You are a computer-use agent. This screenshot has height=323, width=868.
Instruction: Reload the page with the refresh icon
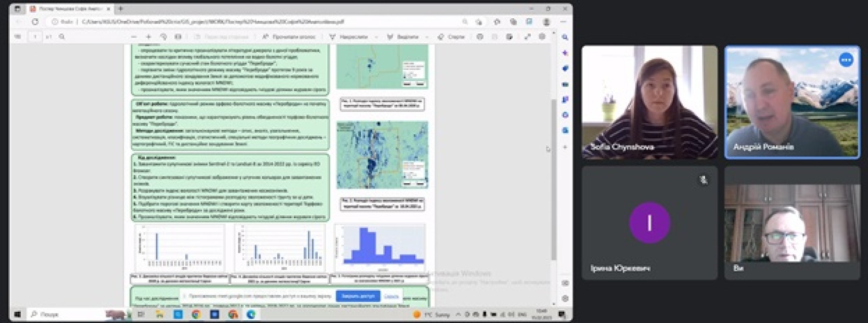pyautogui.click(x=35, y=22)
